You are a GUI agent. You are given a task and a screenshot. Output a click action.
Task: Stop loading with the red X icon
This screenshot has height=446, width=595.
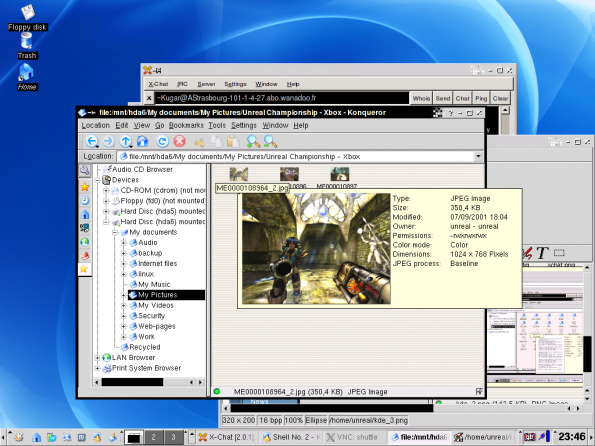point(179,141)
